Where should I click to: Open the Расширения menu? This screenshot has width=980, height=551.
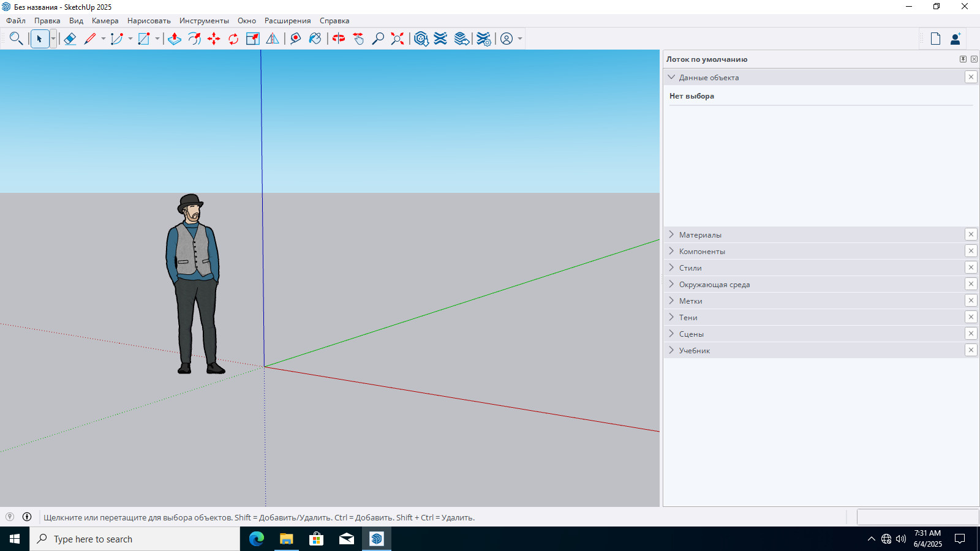point(288,21)
